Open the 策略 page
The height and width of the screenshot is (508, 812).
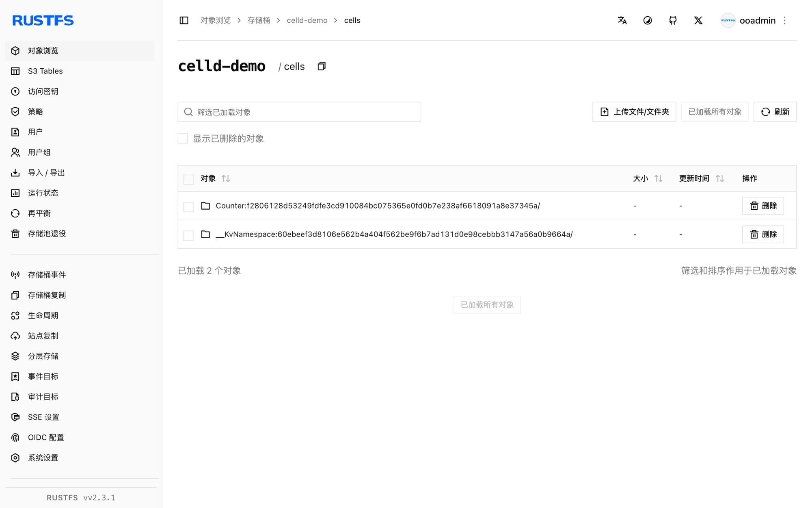coord(80,112)
